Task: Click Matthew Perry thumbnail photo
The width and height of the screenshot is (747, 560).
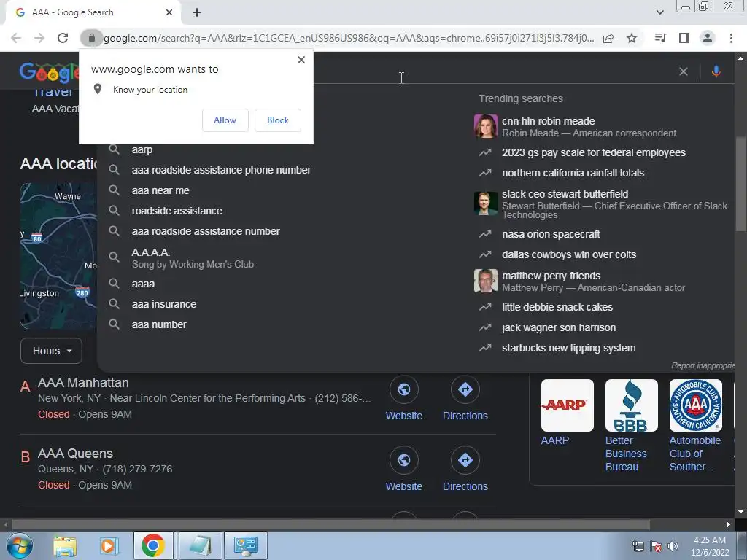Action: pos(485,281)
